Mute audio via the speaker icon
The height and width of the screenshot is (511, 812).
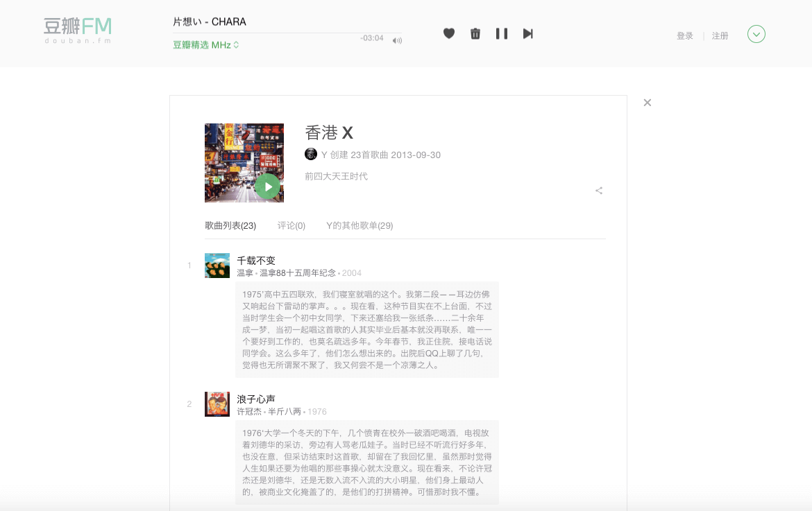[x=397, y=40]
